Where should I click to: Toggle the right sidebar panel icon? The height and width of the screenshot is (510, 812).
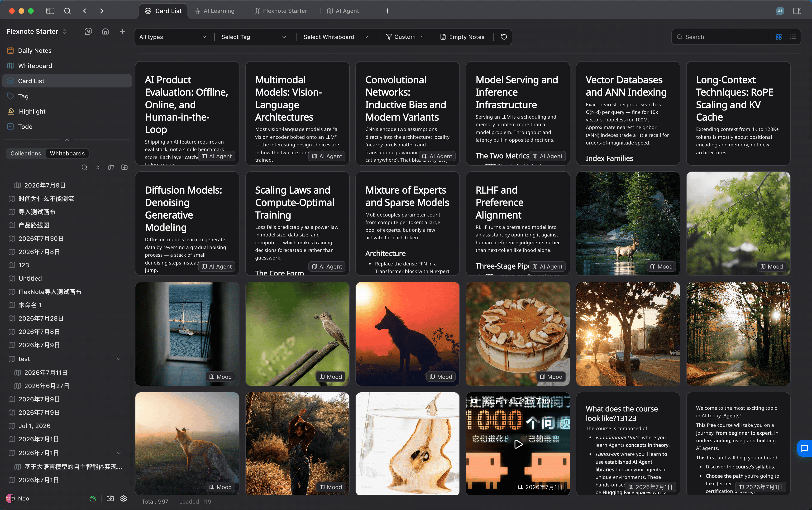coord(797,11)
